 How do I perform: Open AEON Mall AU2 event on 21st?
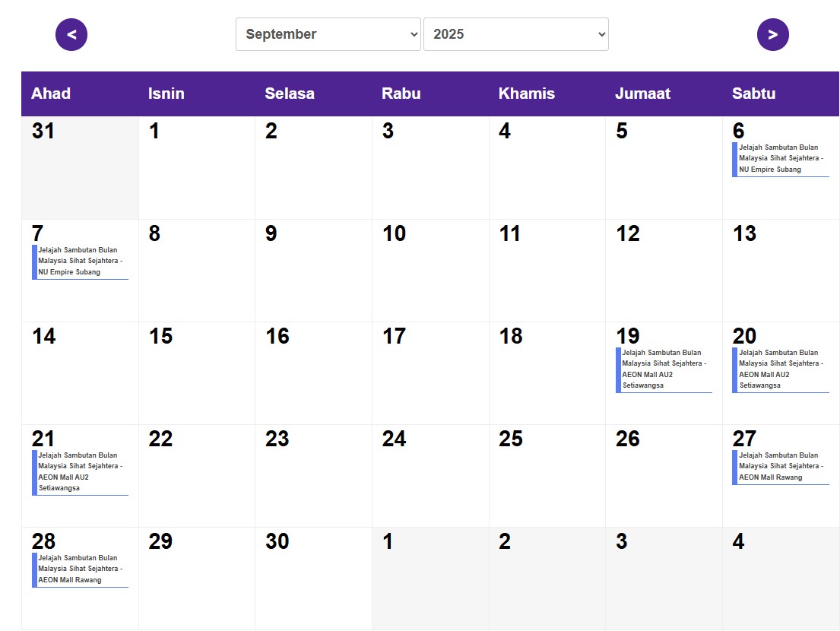(80, 472)
